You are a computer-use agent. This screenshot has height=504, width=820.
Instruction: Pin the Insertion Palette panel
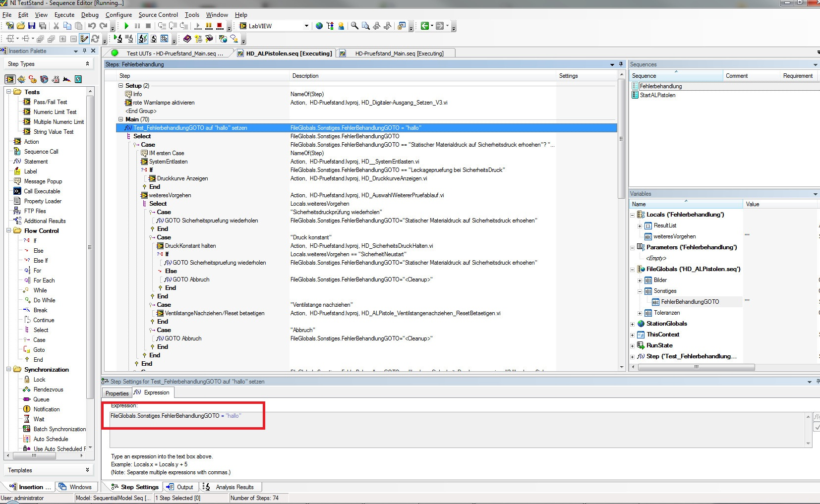point(85,51)
